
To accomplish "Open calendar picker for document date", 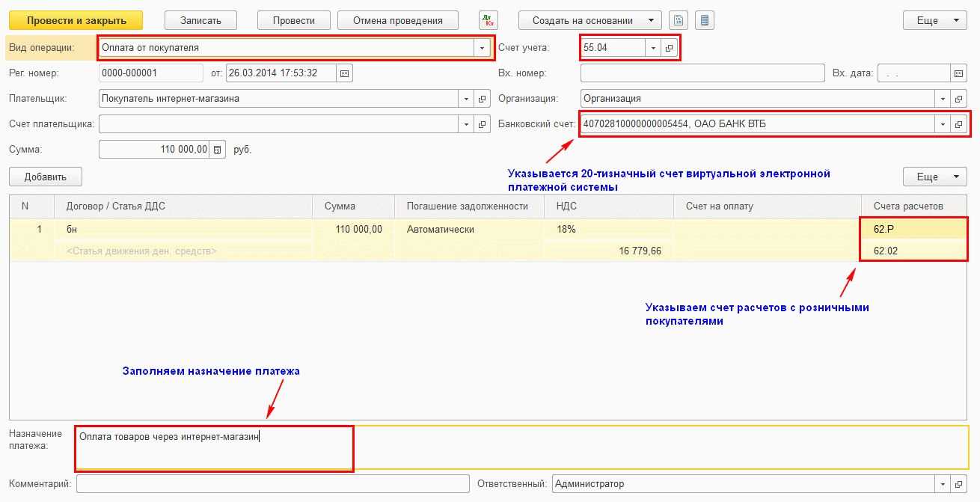I will coord(344,73).
